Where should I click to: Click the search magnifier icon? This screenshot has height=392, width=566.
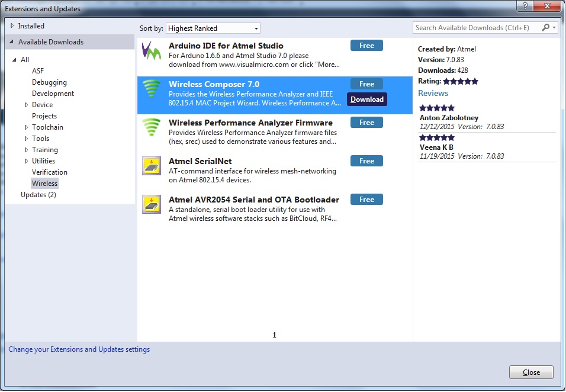(x=545, y=28)
